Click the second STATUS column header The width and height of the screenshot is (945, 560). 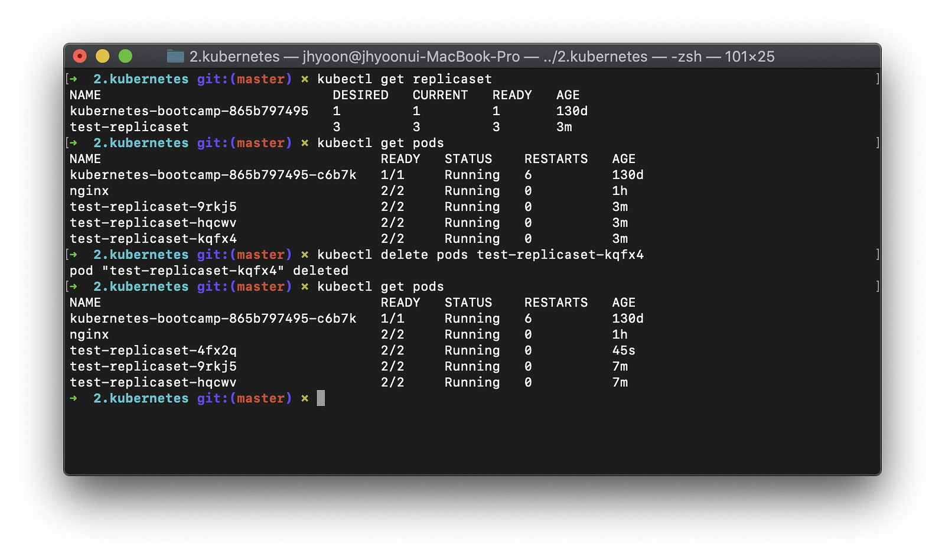point(468,302)
